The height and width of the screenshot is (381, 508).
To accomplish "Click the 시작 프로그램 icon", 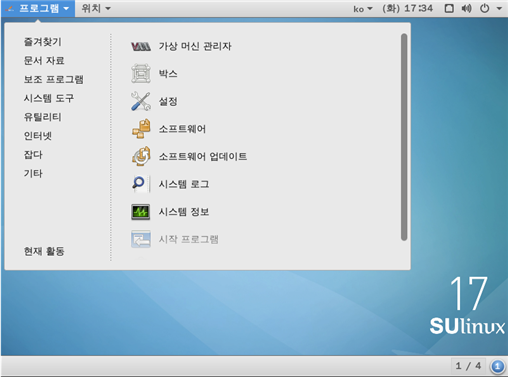I will (x=141, y=239).
